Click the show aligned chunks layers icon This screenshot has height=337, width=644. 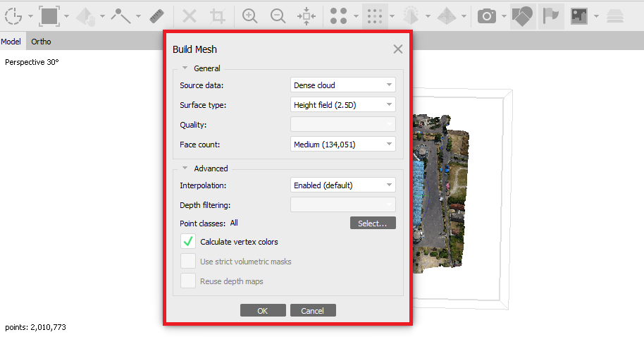pos(615,16)
